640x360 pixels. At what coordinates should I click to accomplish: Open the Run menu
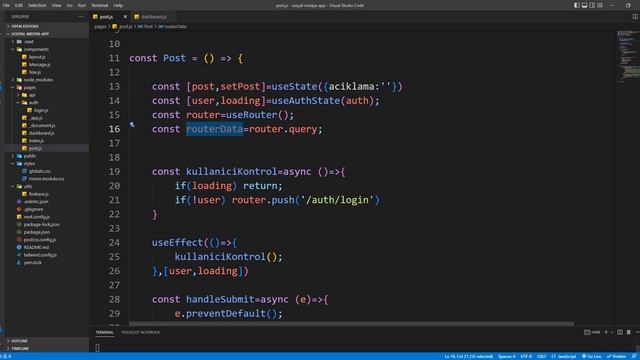pyautogui.click(x=82, y=5)
